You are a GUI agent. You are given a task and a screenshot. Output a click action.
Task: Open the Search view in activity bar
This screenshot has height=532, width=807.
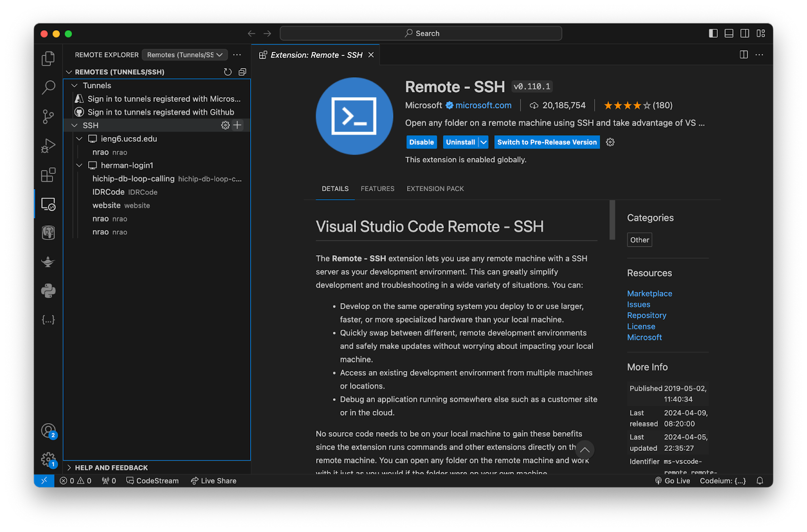(48, 88)
